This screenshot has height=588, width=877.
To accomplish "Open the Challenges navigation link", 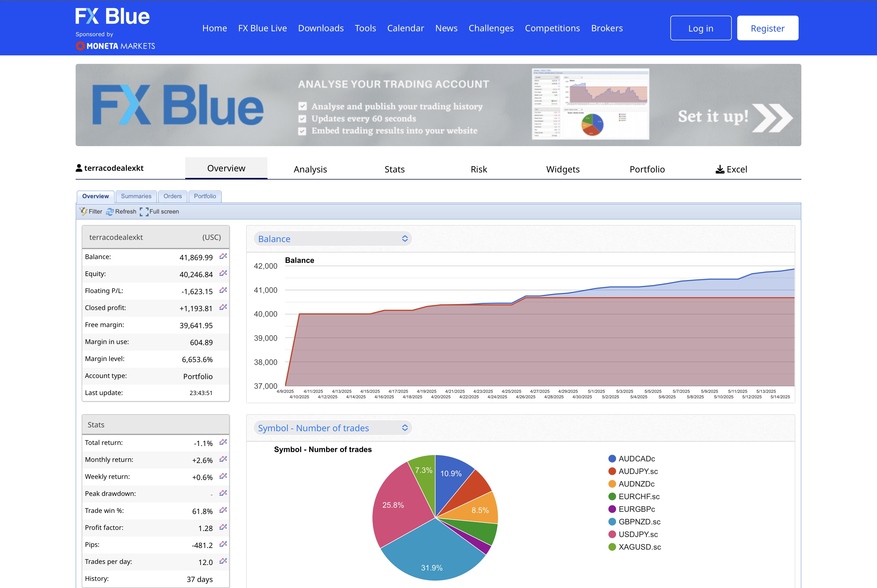I will point(491,28).
